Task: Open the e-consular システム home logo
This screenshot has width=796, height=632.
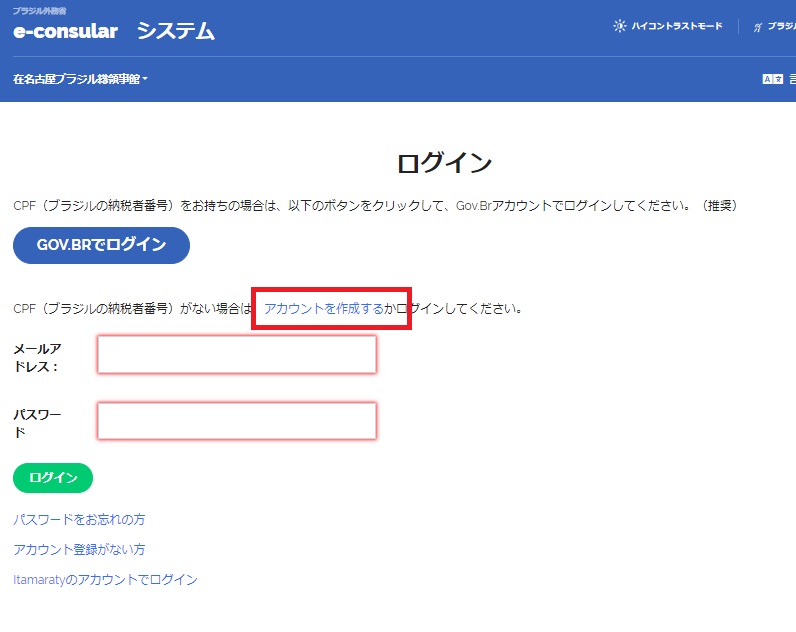Action: click(x=114, y=31)
